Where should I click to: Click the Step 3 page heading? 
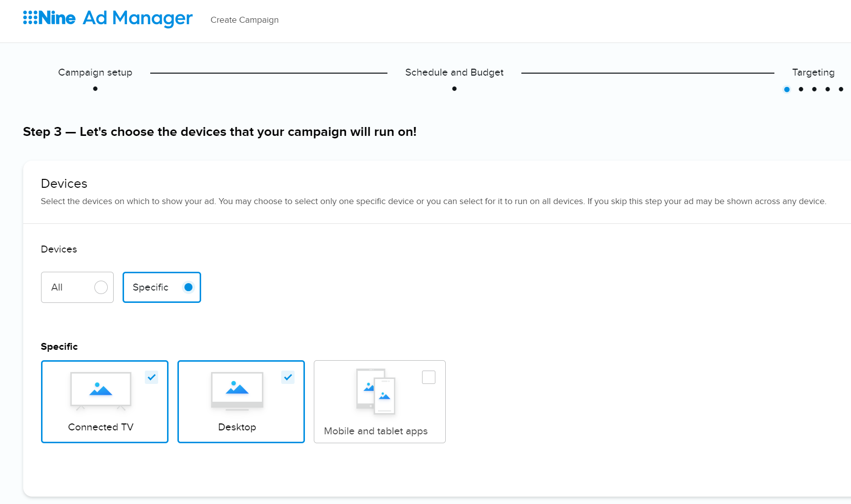coord(220,132)
